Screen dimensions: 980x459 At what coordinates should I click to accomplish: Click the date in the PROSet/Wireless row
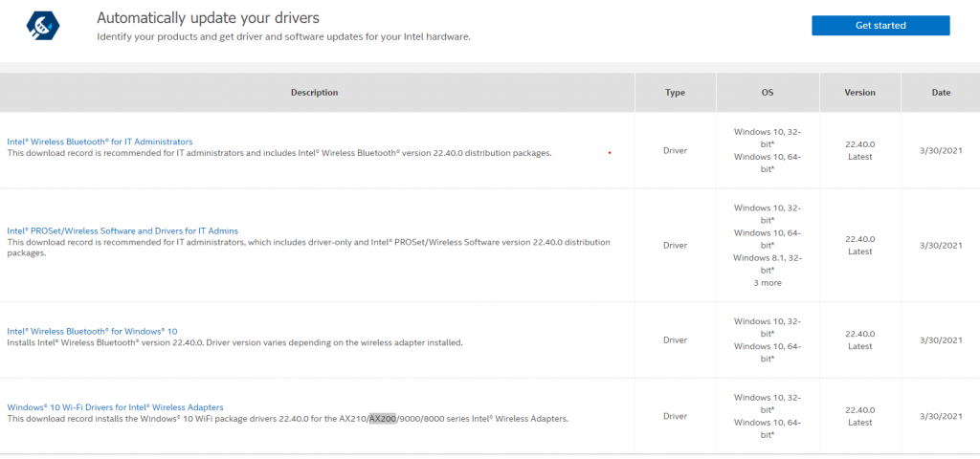coord(941,246)
